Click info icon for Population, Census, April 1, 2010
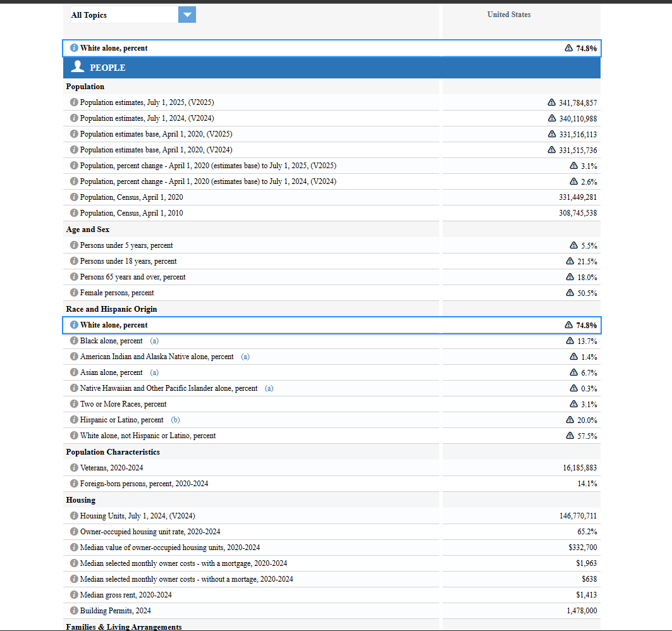The width and height of the screenshot is (672, 631). pos(74,212)
